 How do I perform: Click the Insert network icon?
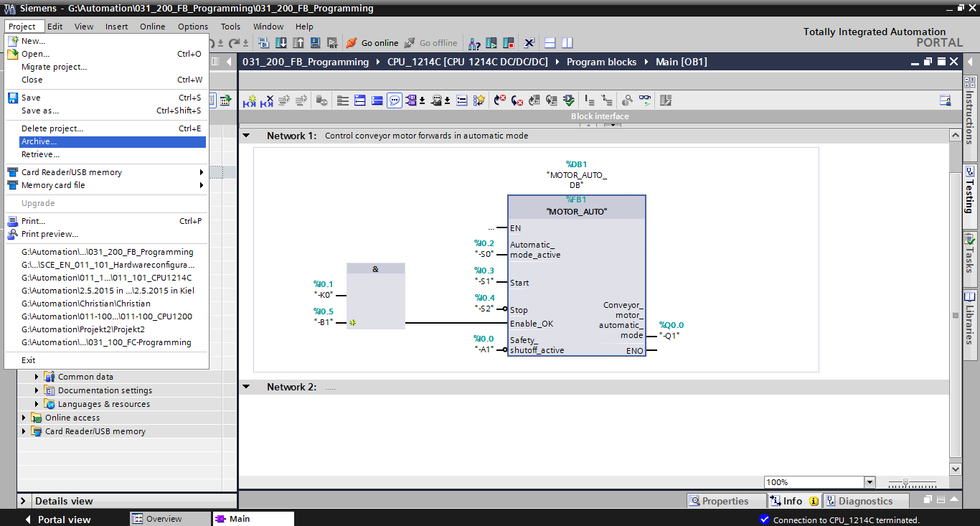(250, 100)
